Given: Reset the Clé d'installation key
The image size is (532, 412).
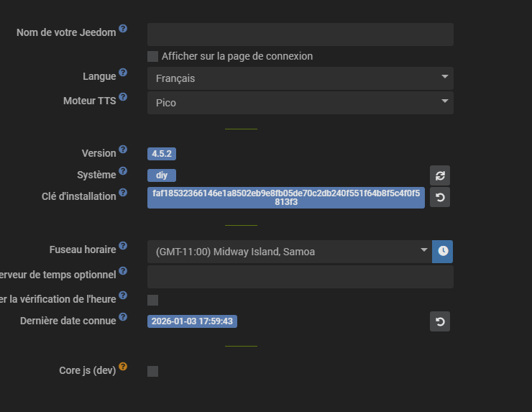Looking at the screenshot, I should 440,197.
